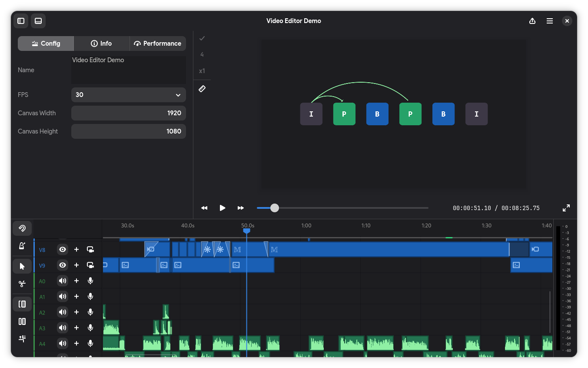Click the export share icon in header
588x368 pixels.
pos(532,21)
